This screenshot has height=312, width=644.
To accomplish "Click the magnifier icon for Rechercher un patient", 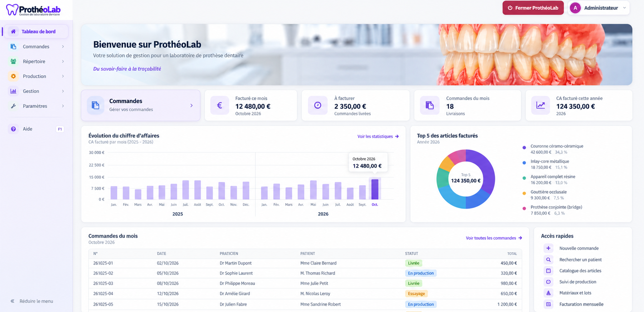I will (548, 259).
